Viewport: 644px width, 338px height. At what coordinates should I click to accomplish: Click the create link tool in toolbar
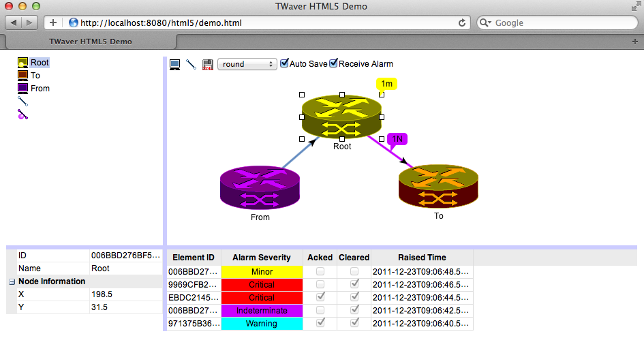pyautogui.click(x=191, y=64)
